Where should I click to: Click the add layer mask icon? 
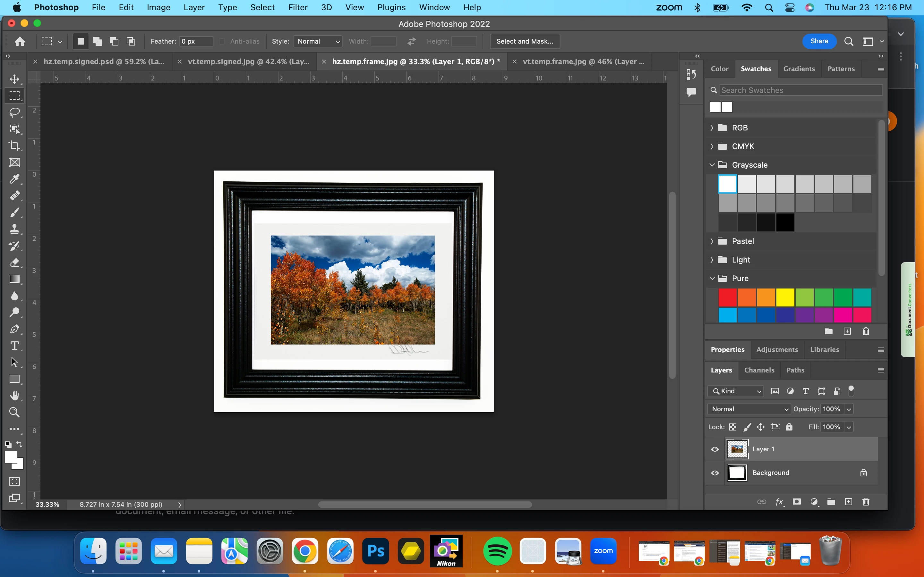click(x=797, y=502)
